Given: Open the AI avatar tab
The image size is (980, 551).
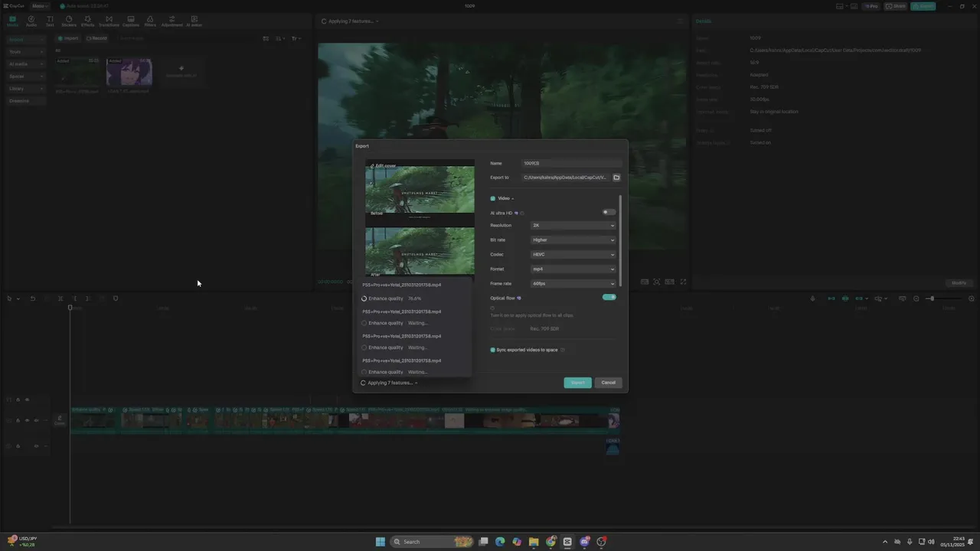Looking at the screenshot, I should (194, 21).
